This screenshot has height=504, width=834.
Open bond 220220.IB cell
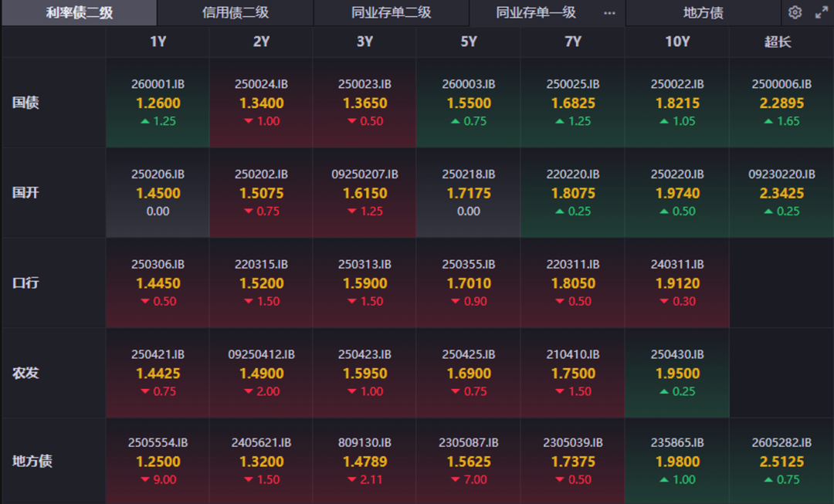tap(573, 192)
